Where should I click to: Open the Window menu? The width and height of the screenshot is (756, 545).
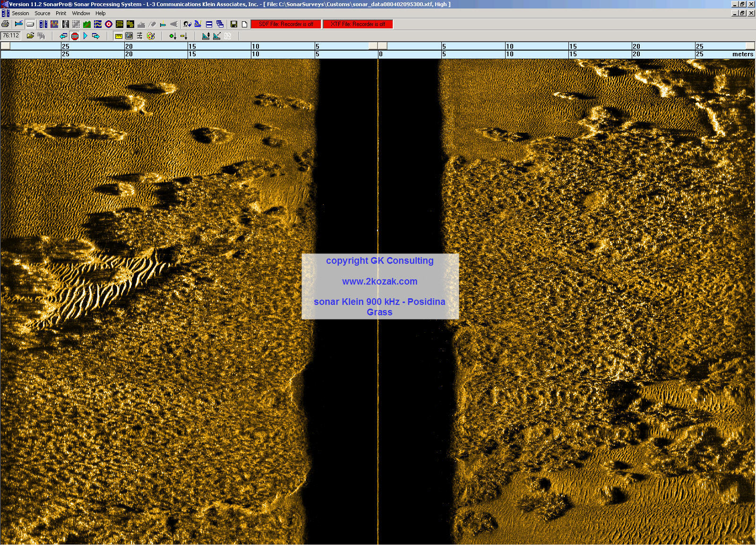(x=81, y=13)
